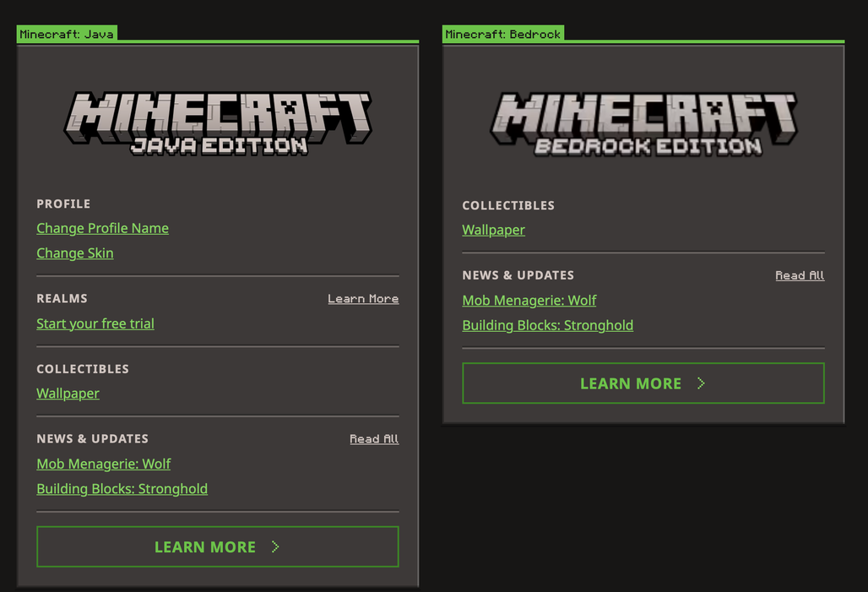Click LEARN MORE button in Bedrock card

(x=643, y=383)
